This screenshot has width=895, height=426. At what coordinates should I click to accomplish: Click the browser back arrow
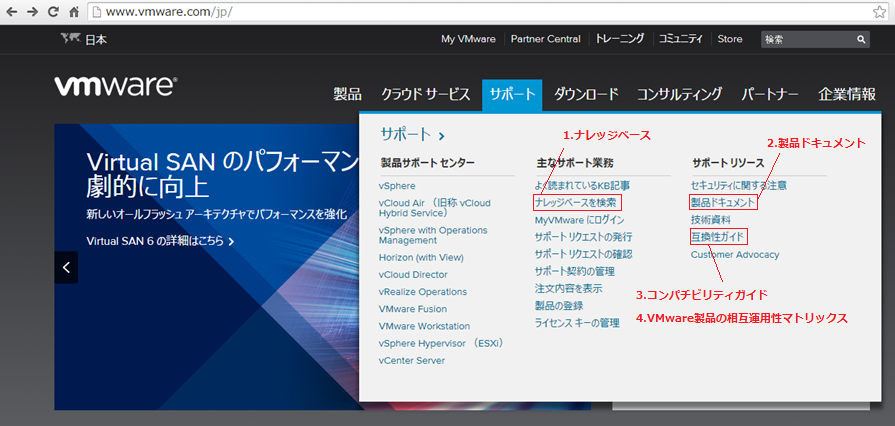pos(12,13)
